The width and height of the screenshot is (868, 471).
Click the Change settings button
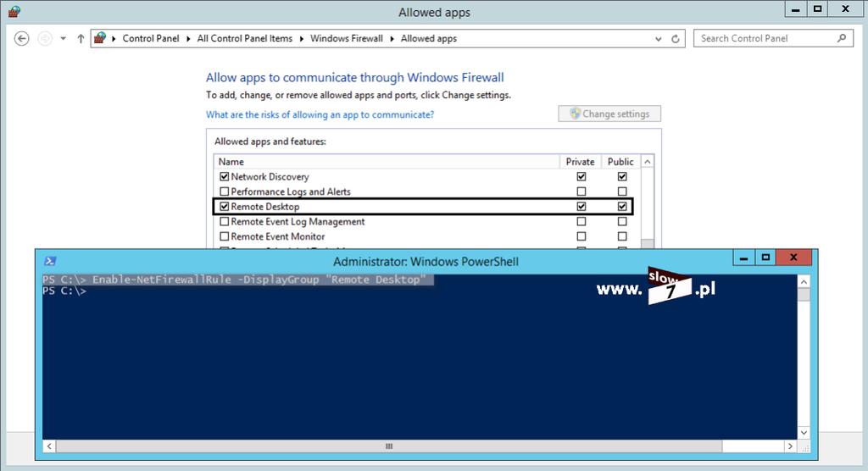click(609, 114)
